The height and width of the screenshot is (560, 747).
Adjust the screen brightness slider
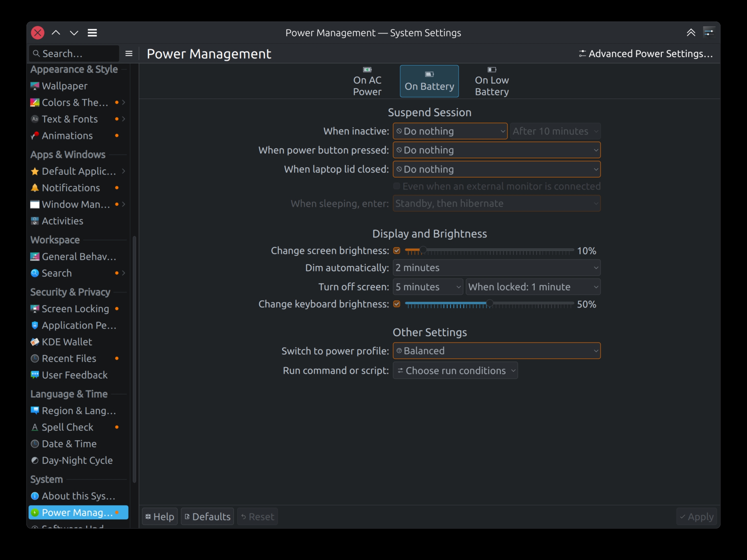point(423,250)
